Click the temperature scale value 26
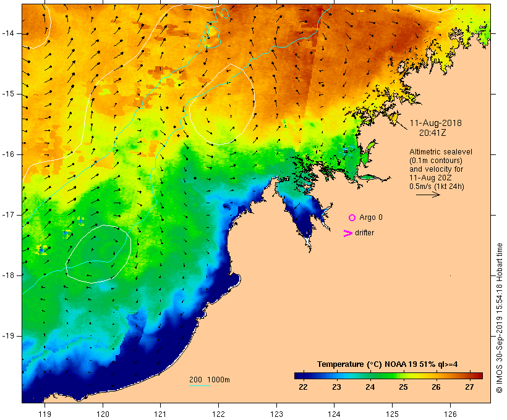Image resolution: width=507 pixels, height=420 pixels. (x=436, y=387)
